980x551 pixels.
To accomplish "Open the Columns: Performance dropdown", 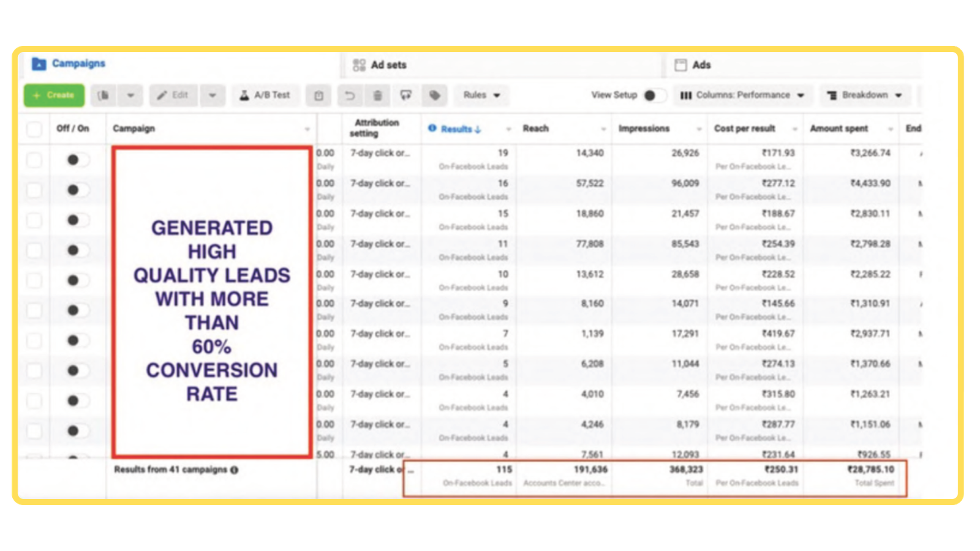I will click(743, 96).
